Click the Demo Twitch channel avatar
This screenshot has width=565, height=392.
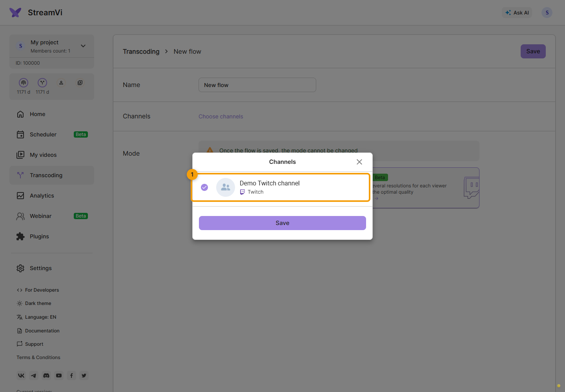226,187
